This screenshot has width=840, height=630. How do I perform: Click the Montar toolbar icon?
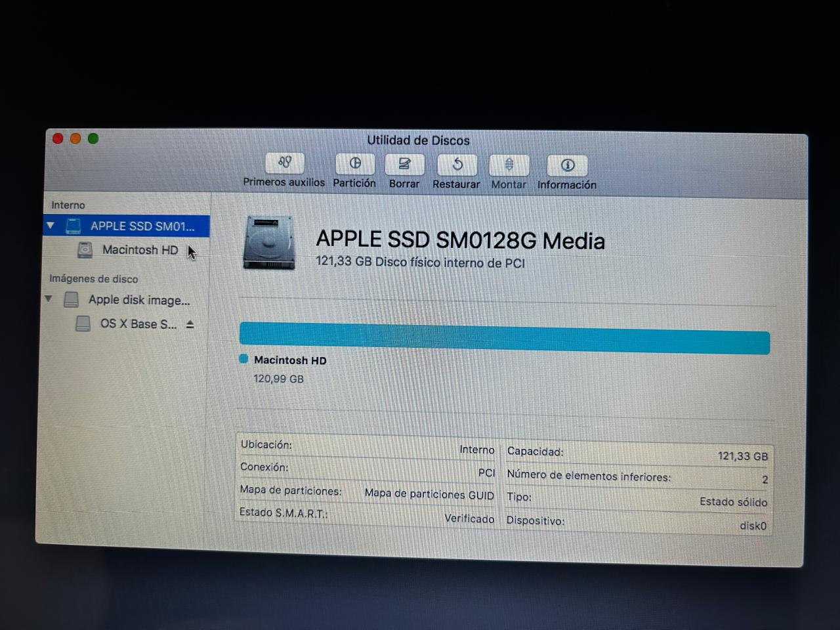coord(509,165)
